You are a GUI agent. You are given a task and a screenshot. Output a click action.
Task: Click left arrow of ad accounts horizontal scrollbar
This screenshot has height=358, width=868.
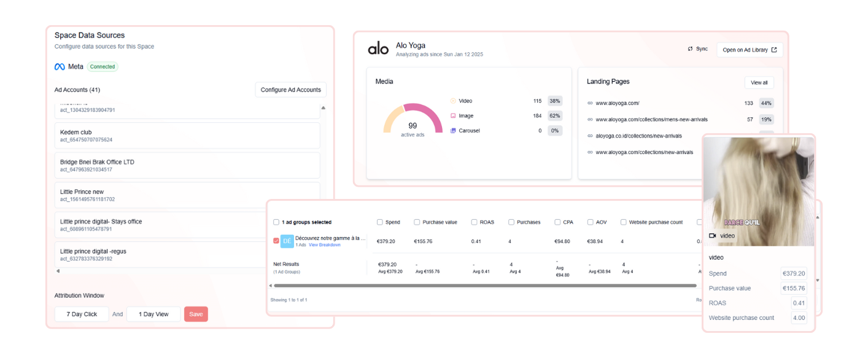point(58,271)
